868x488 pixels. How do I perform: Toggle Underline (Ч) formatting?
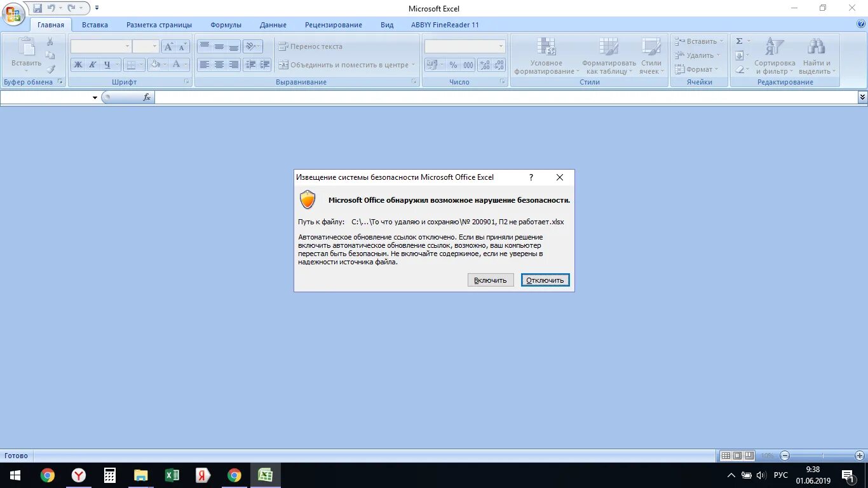point(107,64)
